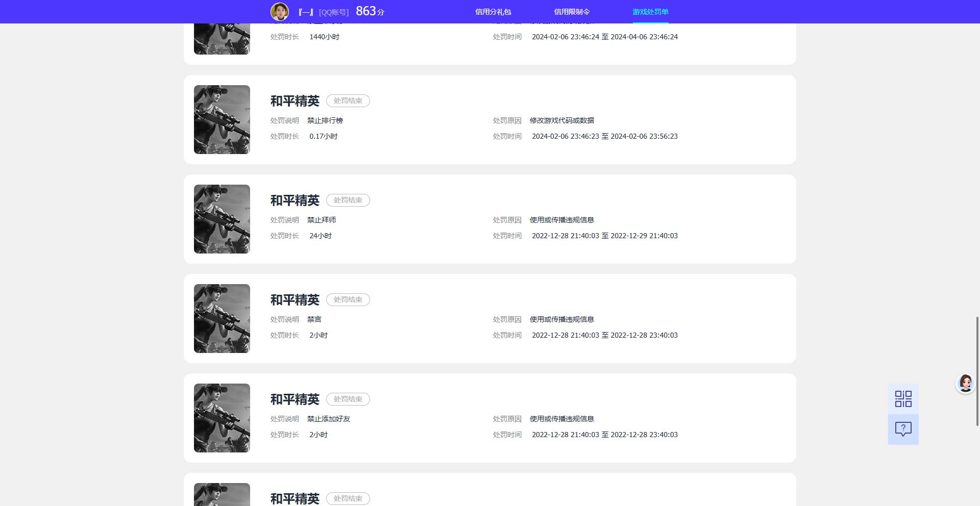The width and height of the screenshot is (980, 506).
Task: Open the QR code icon on the right sidebar
Action: coord(903,399)
